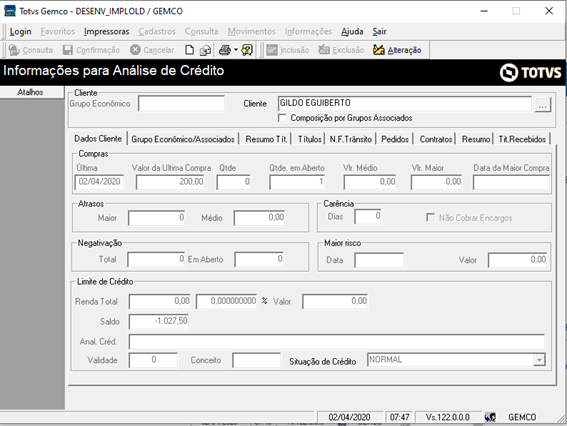
Task: Click the blank new document icon
Action: tap(189, 50)
